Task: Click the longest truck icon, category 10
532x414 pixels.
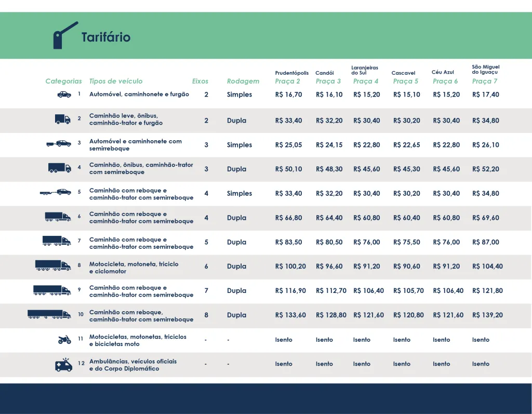Action: (x=49, y=314)
